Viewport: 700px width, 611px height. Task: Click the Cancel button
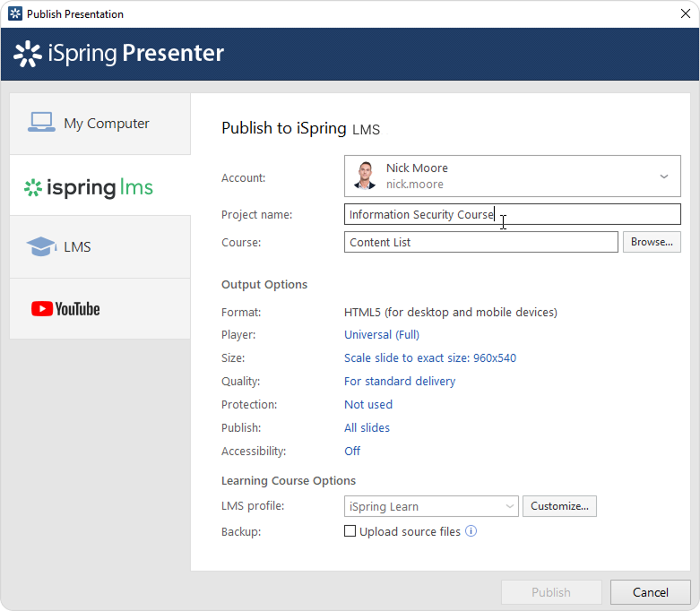[x=650, y=592]
